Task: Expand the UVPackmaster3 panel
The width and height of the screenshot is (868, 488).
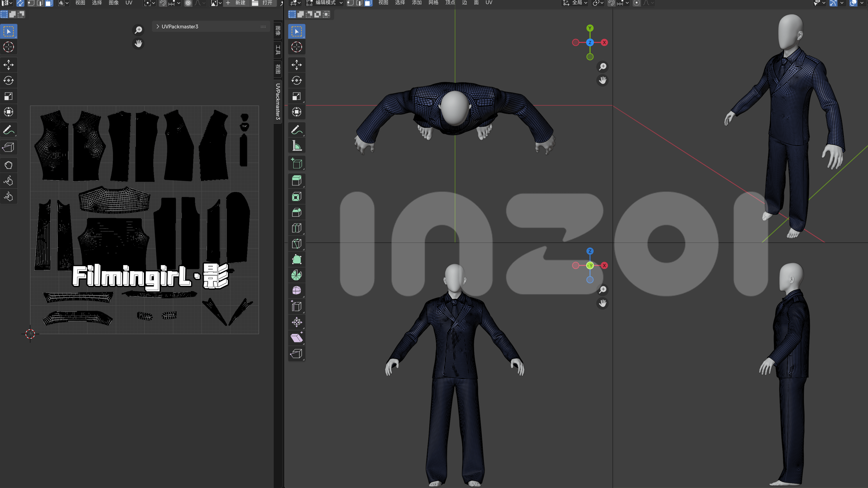Action: [x=211, y=27]
